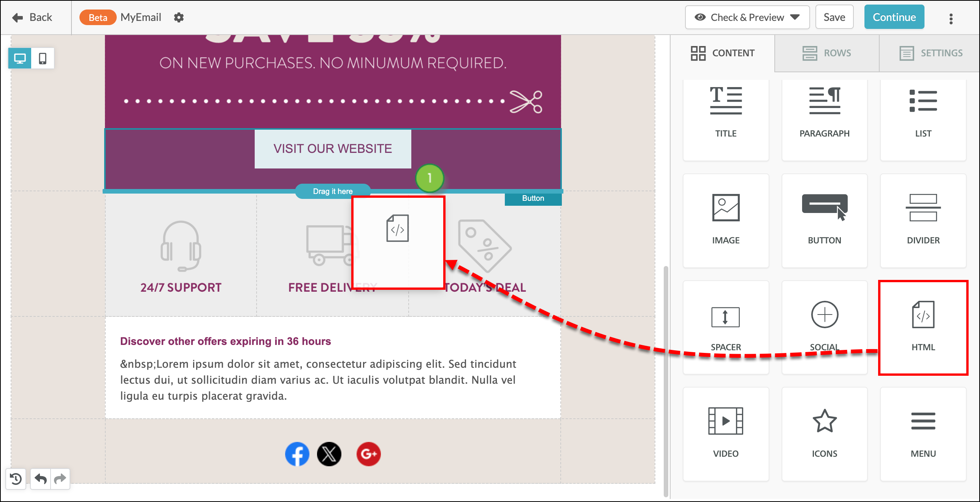Save the email

[x=834, y=17]
